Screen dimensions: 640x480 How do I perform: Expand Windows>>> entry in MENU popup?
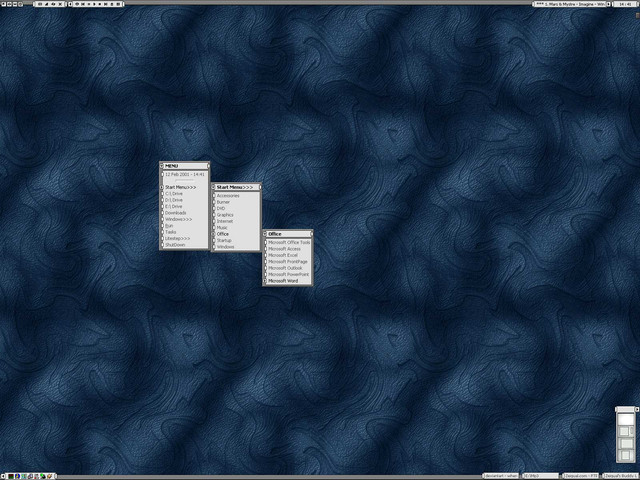(x=184, y=219)
